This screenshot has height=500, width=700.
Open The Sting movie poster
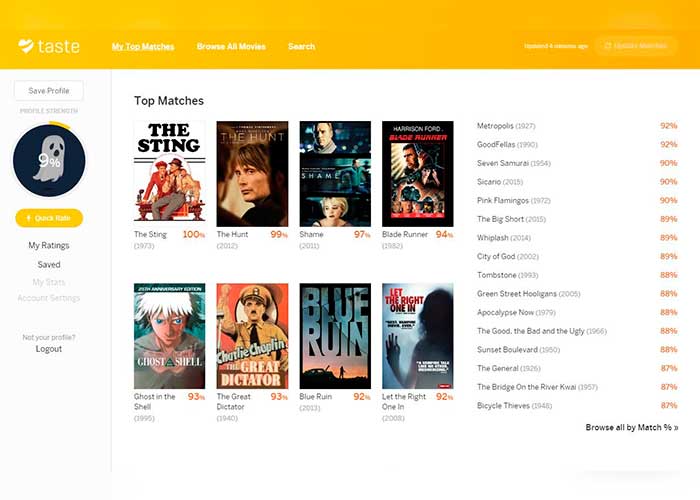tap(169, 174)
